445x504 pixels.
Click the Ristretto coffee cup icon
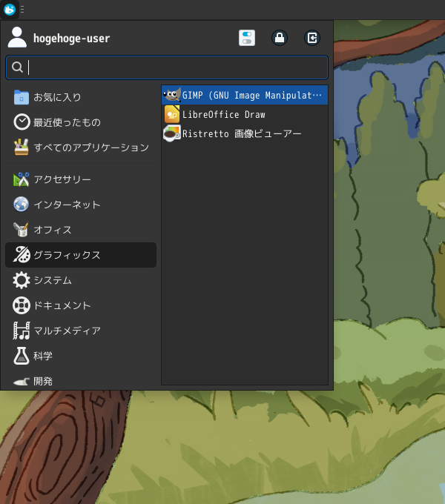tap(172, 133)
